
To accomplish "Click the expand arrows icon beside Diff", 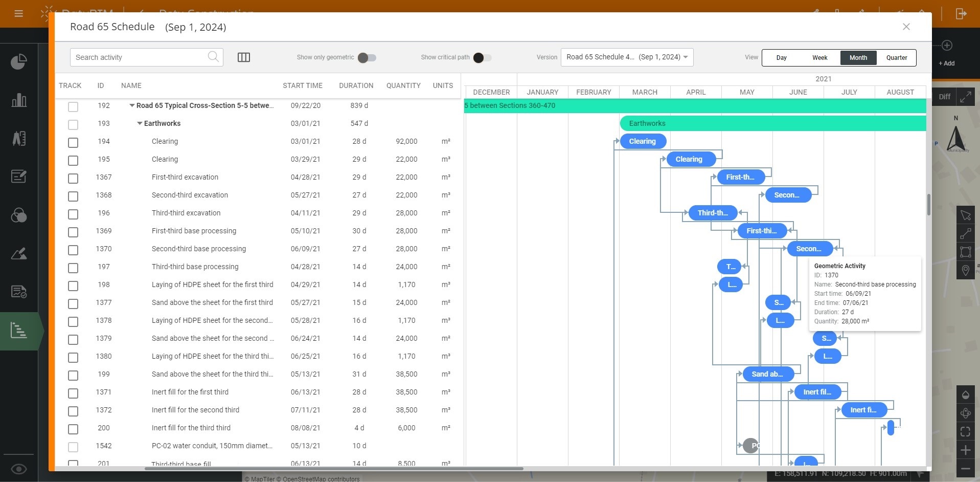I will point(966,97).
